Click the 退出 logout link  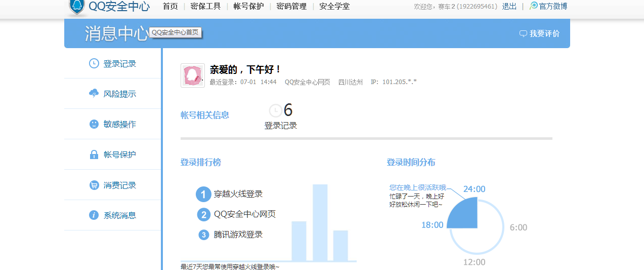pos(509,6)
